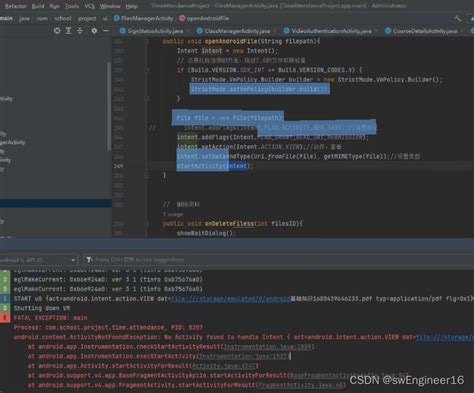Open the Help menu

132,6
